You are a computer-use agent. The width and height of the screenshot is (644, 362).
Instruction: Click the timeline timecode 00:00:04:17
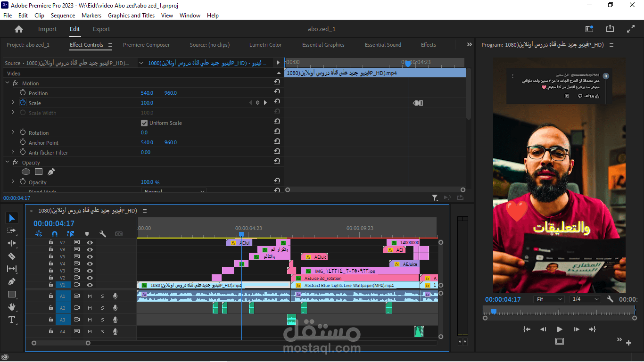coord(54,224)
